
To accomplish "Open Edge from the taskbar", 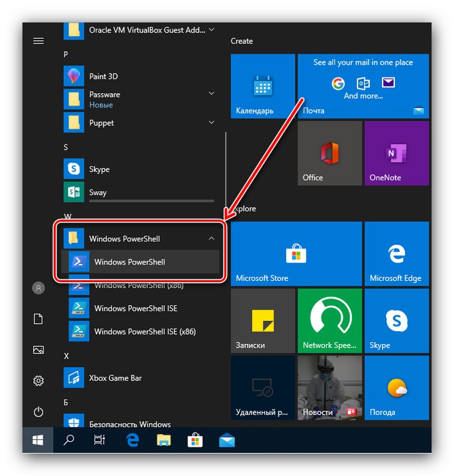I will tap(133, 440).
